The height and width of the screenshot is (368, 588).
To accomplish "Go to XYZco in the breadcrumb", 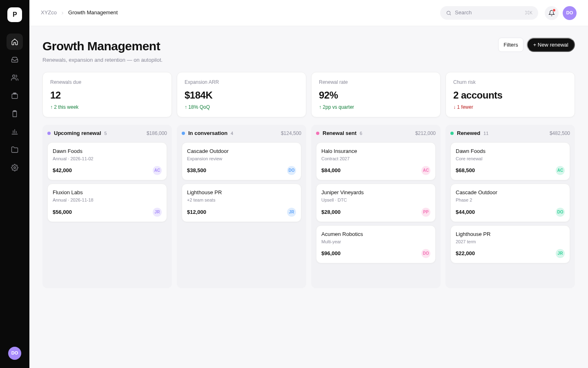I will [x=49, y=13].
